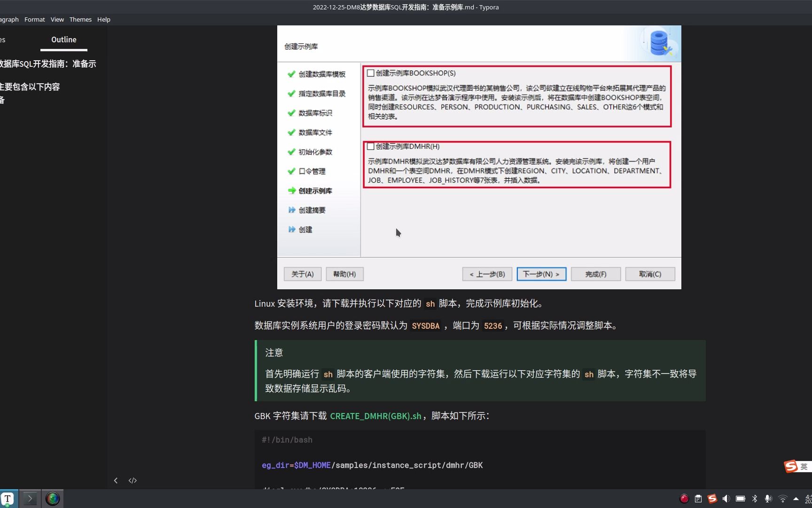Open the View menu

coord(57,19)
